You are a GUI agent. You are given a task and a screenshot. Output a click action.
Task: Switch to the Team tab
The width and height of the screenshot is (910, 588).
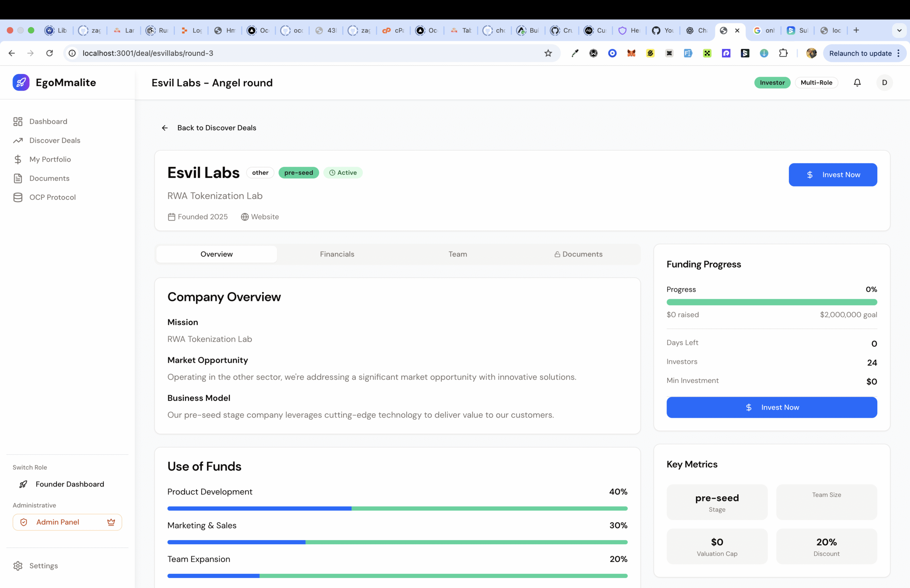[x=457, y=254]
